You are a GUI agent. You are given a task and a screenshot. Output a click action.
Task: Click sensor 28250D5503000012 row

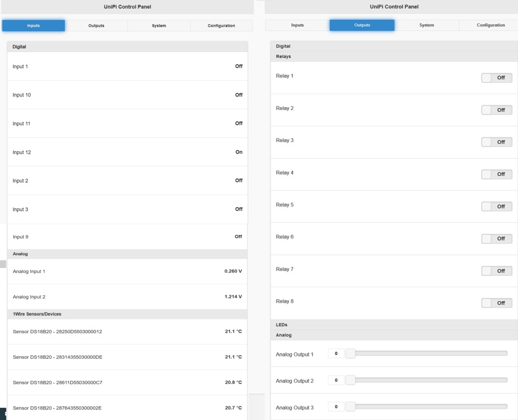[x=127, y=332]
